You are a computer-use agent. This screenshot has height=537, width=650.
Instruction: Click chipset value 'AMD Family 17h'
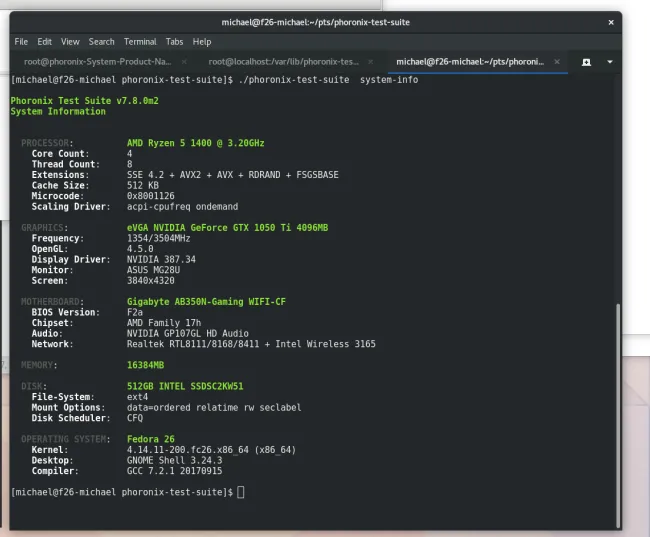point(164,323)
